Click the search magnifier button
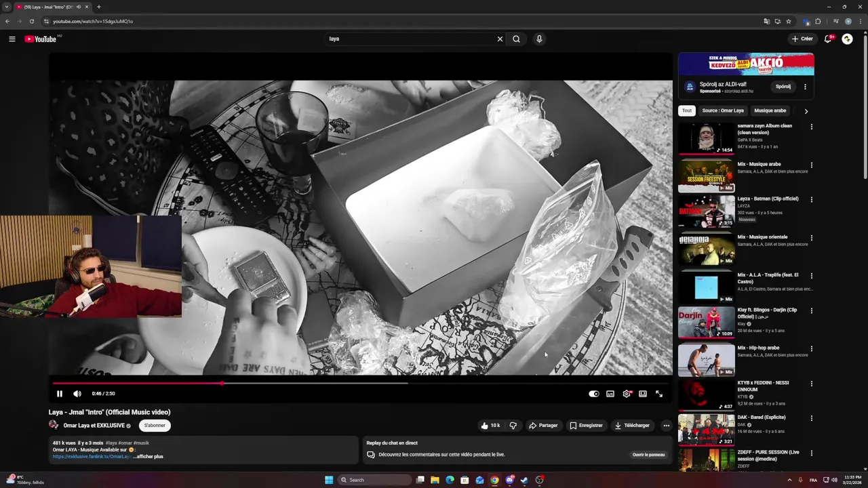868x488 pixels. click(x=516, y=39)
